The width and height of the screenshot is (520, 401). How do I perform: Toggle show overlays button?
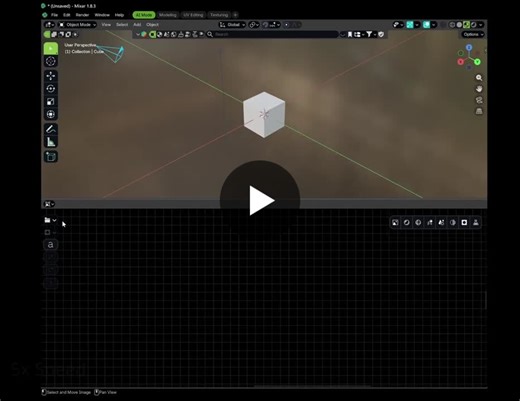426,25
